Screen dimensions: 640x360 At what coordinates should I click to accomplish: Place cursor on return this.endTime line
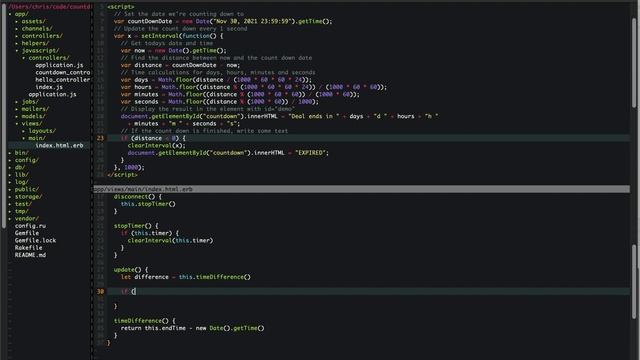point(192,328)
